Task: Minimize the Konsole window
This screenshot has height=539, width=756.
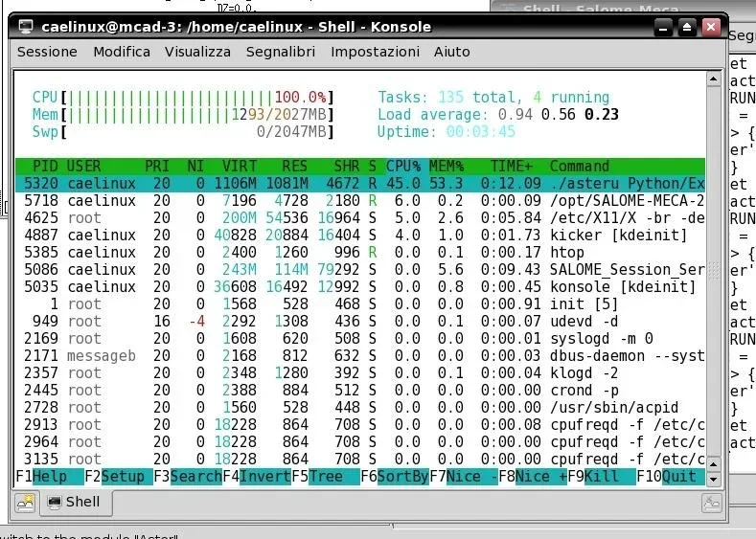Action: coord(663,28)
